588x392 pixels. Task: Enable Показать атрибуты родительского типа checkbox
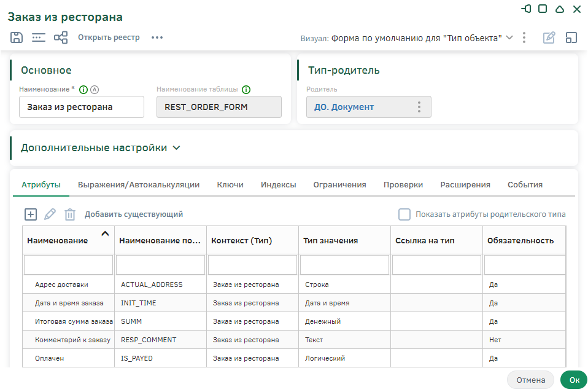point(404,214)
